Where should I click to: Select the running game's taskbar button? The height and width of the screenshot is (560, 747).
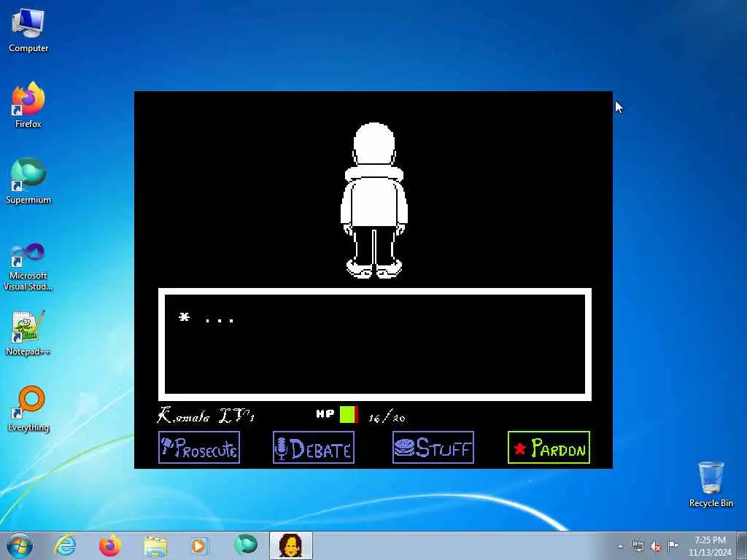[290, 545]
